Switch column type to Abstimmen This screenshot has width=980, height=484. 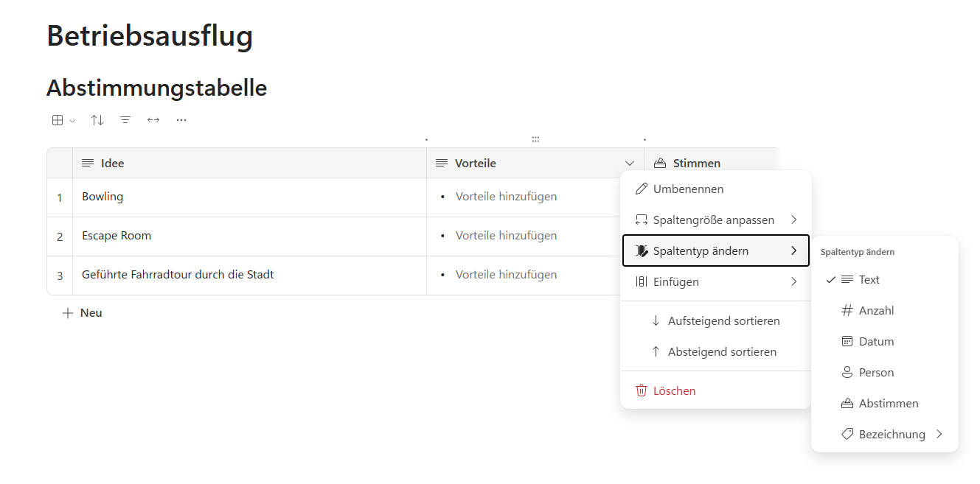click(888, 404)
